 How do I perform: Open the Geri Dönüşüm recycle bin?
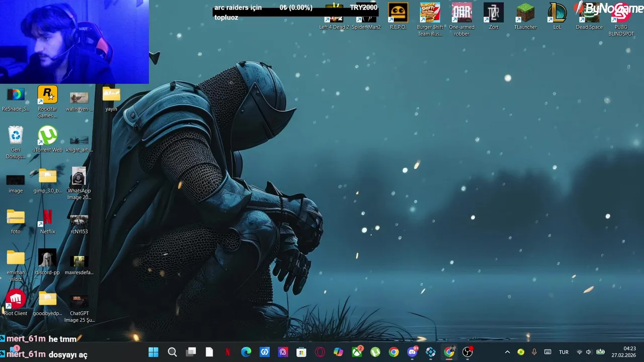tap(16, 143)
